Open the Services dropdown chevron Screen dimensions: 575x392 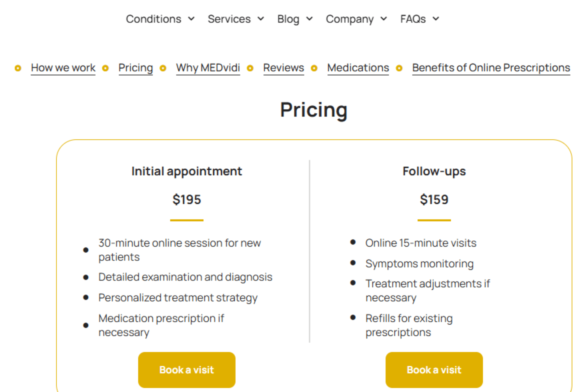(x=261, y=19)
